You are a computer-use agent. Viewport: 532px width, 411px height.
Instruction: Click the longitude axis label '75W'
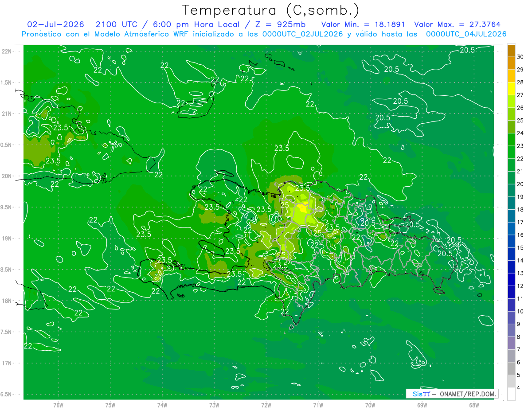pyautogui.click(x=110, y=405)
